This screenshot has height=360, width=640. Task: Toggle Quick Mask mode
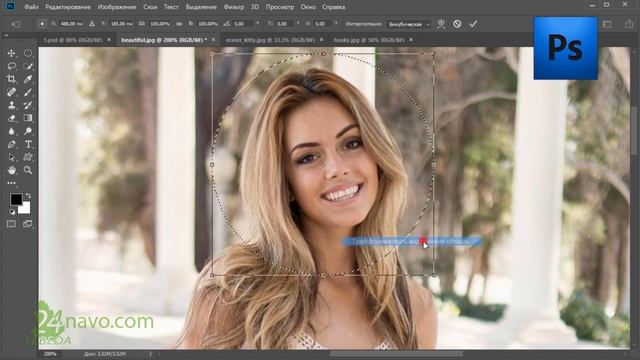point(11,224)
